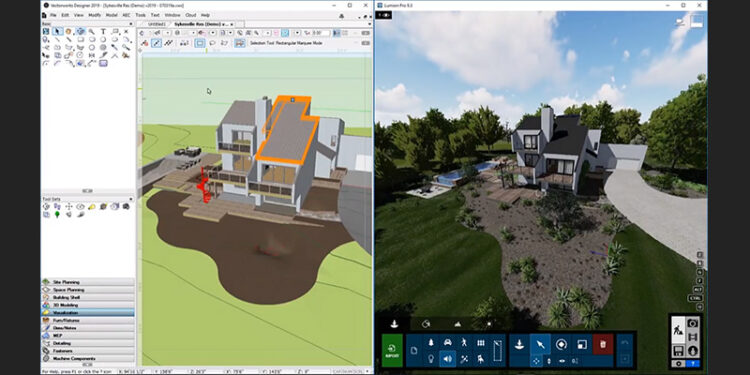Click the rotation angle field in View bar
This screenshot has height=375, width=750.
(320, 33)
